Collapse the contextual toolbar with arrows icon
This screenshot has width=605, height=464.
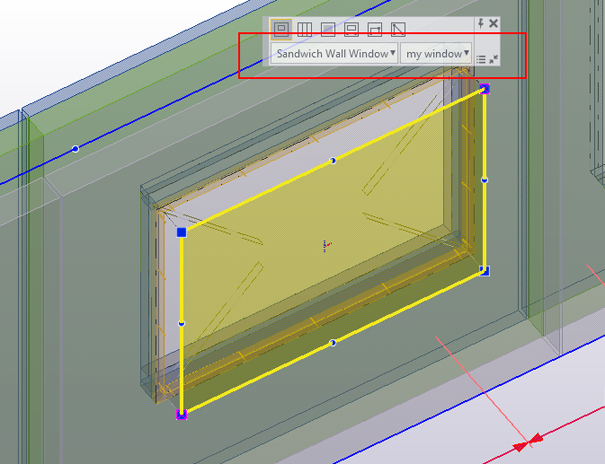tap(493, 59)
